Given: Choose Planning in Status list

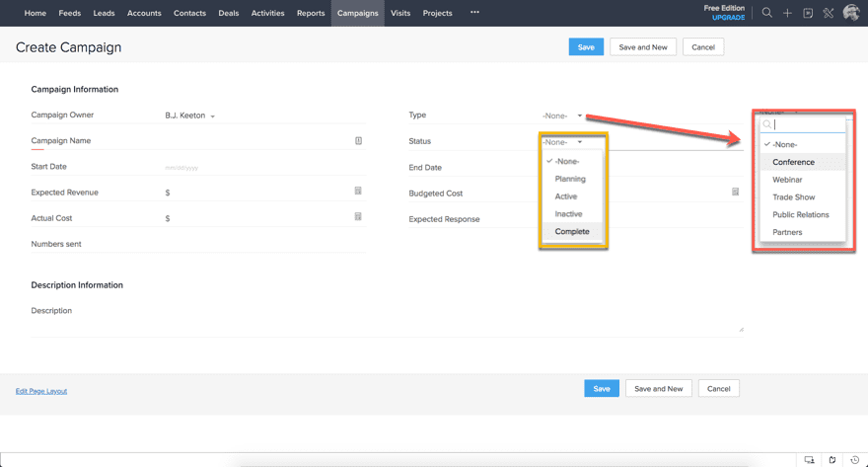Looking at the screenshot, I should [x=572, y=179].
